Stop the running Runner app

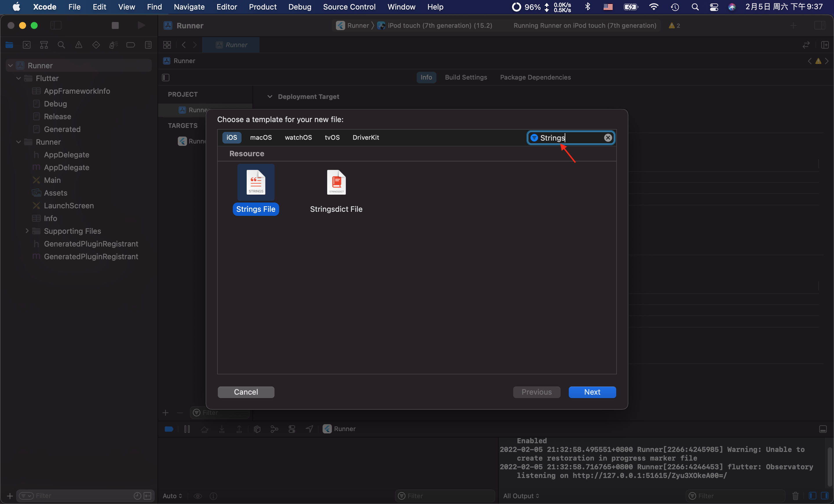coord(115,25)
